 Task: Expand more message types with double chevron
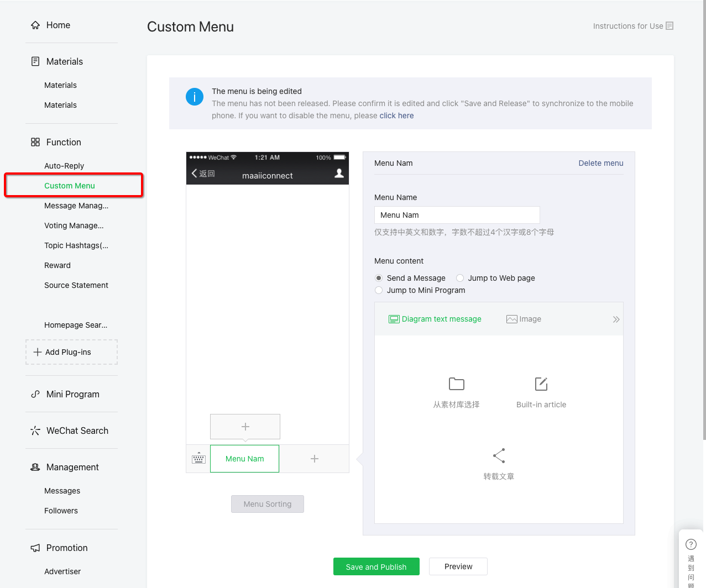click(616, 319)
